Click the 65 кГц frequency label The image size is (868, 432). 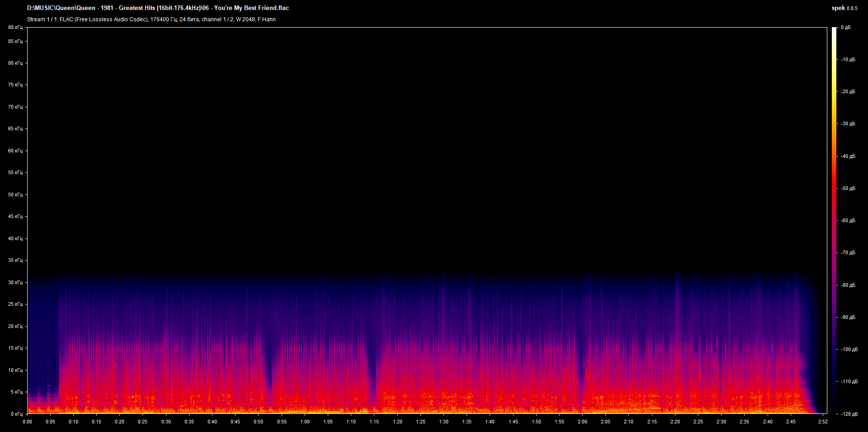(15, 128)
